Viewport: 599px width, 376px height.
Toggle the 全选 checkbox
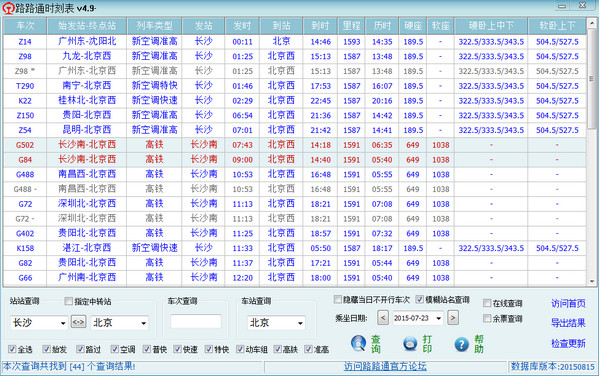click(12, 349)
